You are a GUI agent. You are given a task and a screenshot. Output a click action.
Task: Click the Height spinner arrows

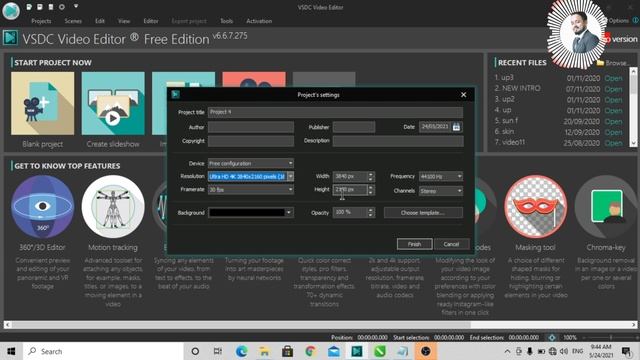(x=371, y=189)
